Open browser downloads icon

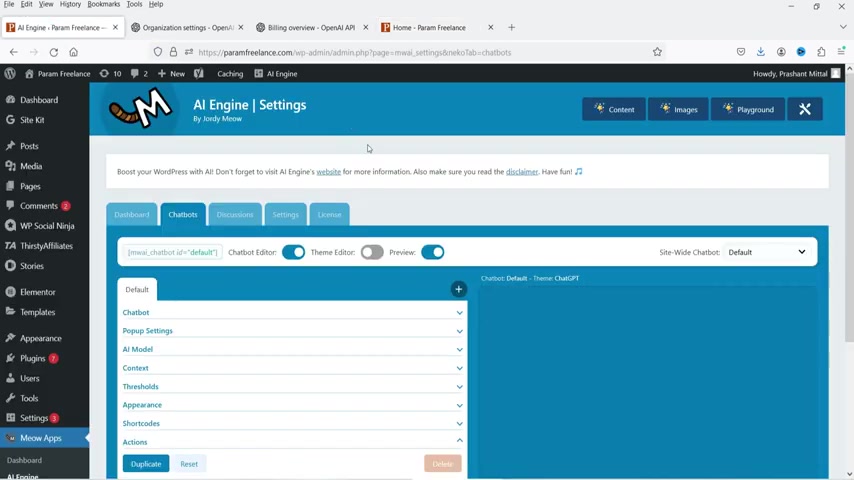761,52
